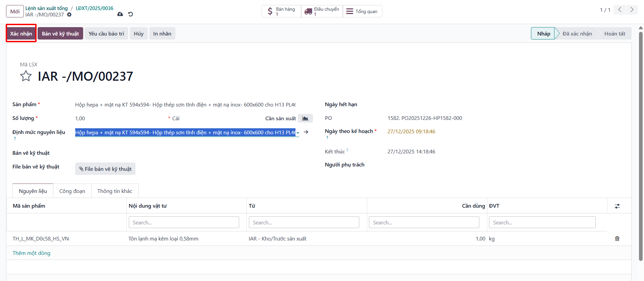This screenshot has height=281, width=644.
Task: Click the Xác nhận button
Action: point(21,33)
